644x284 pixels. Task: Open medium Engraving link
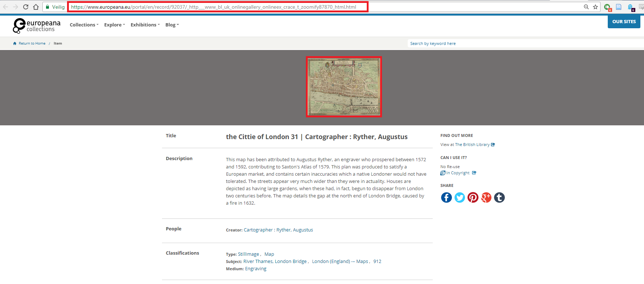tap(255, 269)
